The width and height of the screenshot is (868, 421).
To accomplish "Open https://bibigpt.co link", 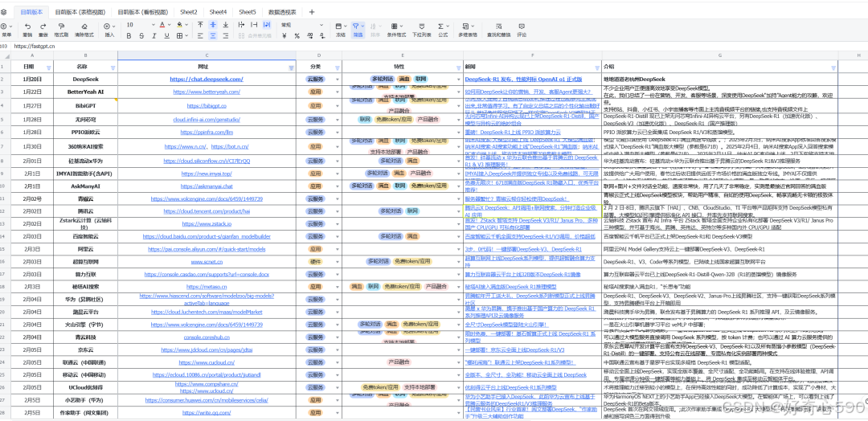I will [207, 105].
